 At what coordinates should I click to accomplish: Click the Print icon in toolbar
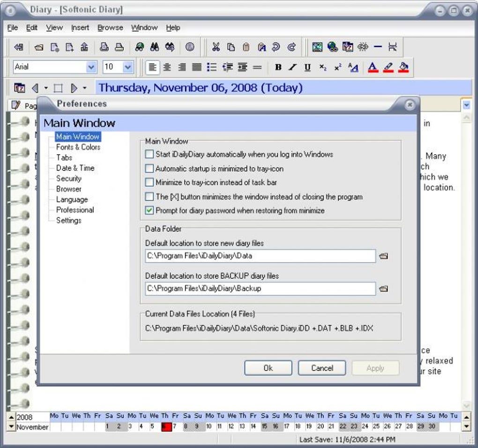pos(119,47)
